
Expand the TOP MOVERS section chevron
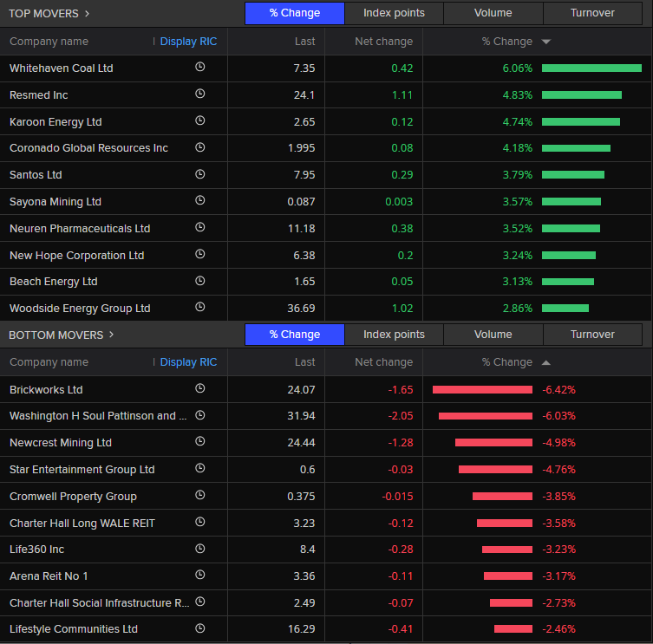tap(87, 13)
